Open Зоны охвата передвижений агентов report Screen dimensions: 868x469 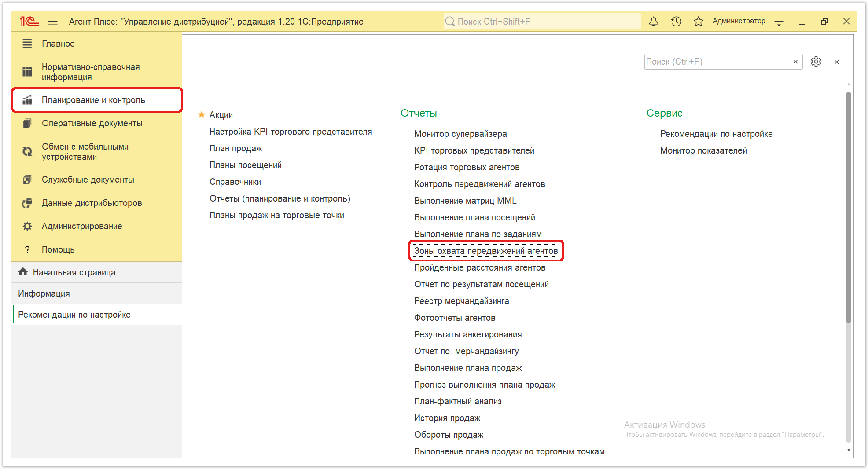[486, 251]
